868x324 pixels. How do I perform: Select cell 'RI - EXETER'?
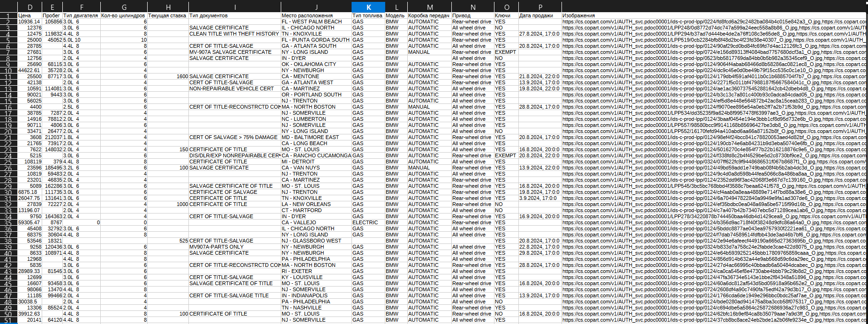[316, 271]
